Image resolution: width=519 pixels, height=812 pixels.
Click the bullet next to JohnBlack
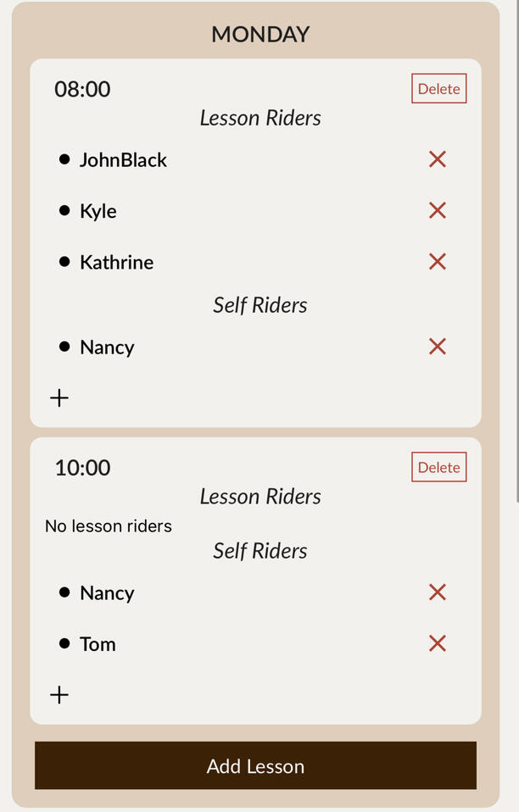point(64,159)
